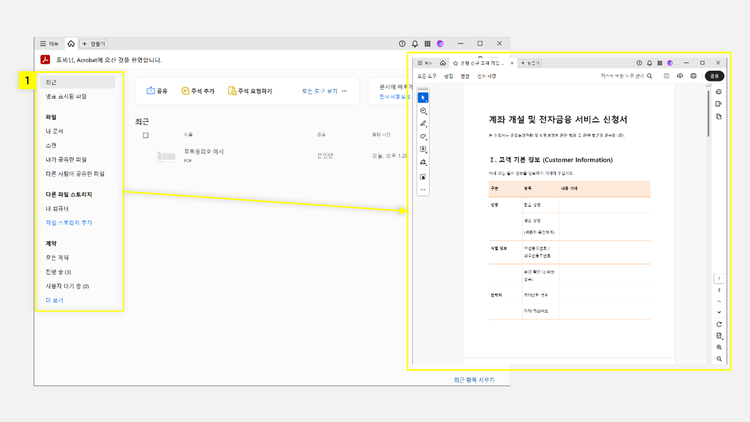Open apps grid in document window
The height and width of the screenshot is (422, 750).
pos(660,63)
